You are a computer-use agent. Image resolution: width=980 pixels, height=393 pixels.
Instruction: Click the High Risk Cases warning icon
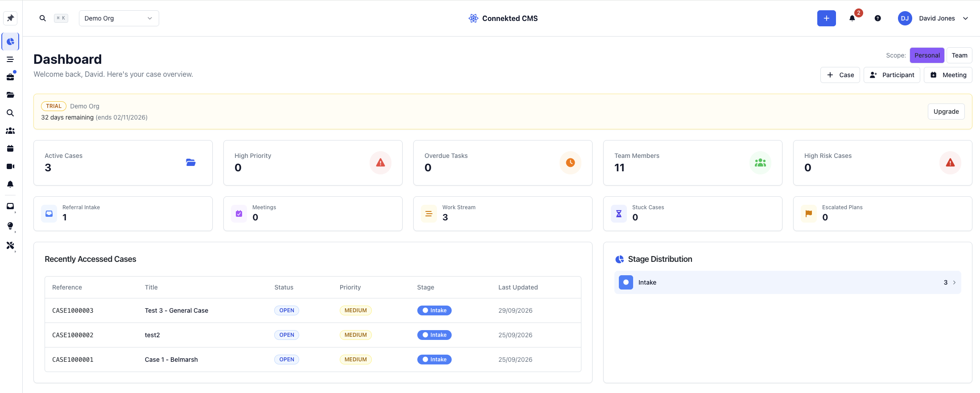click(950, 163)
